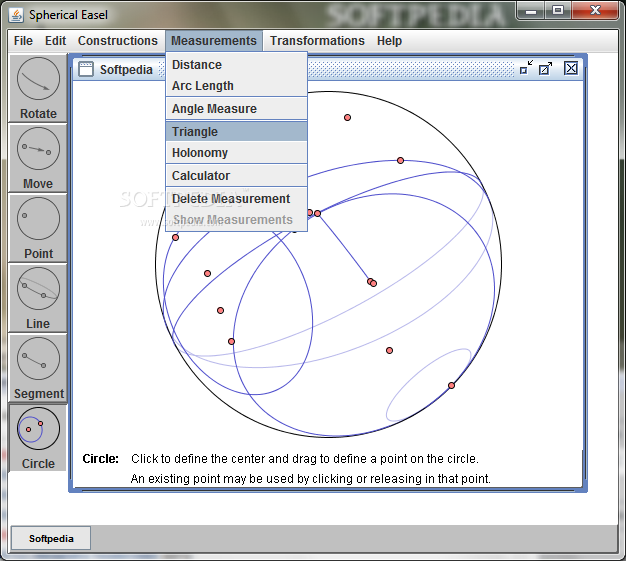Screen dimensions: 626x561
Task: Click the Java icon in title bar
Action: click(x=16, y=15)
